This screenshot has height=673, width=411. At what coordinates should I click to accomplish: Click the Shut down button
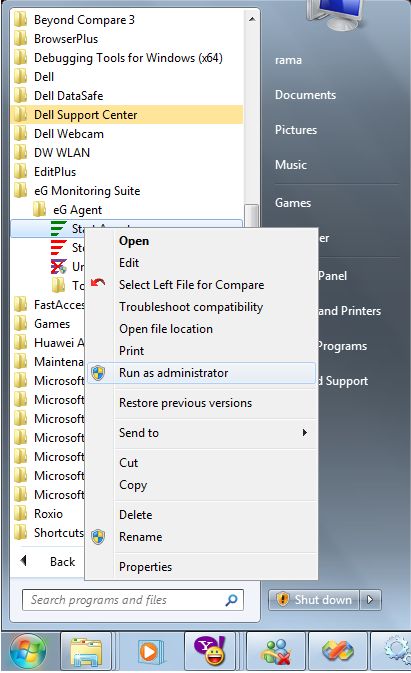(x=314, y=599)
